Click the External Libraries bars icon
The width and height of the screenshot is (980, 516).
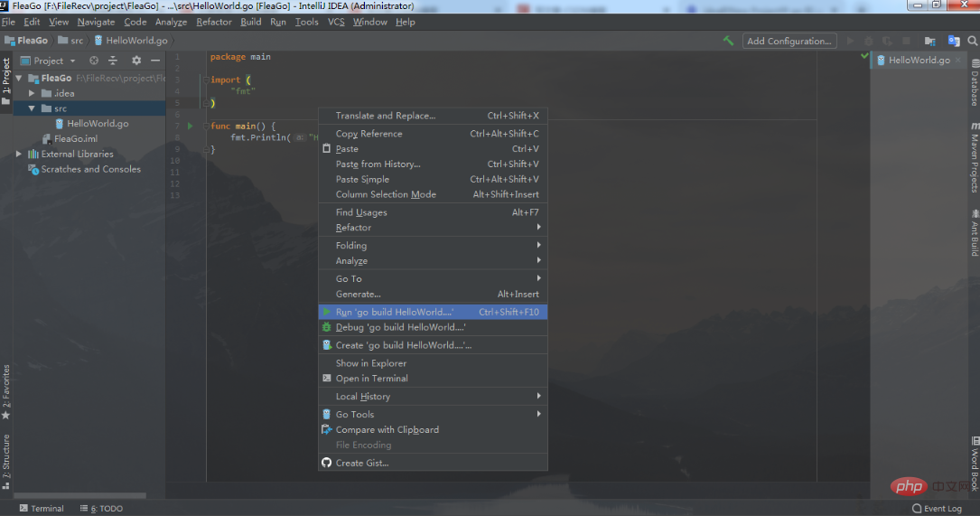click(33, 154)
